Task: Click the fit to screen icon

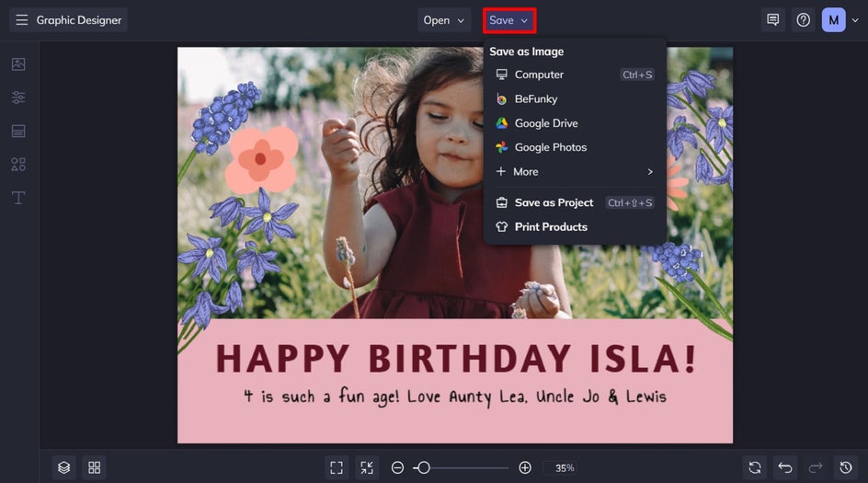Action: point(337,467)
